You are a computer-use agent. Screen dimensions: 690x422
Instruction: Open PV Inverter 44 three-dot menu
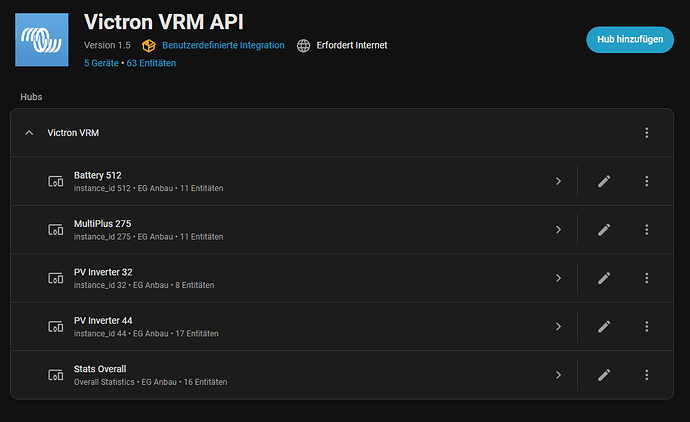click(647, 326)
